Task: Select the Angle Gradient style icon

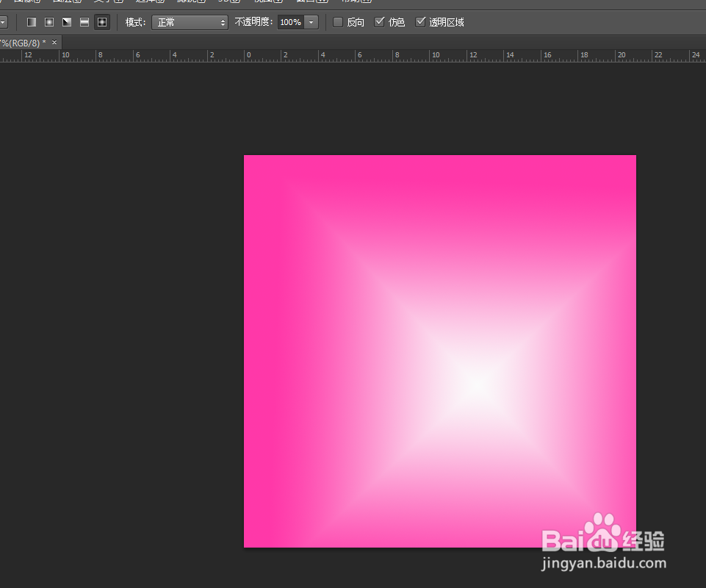Action: click(67, 22)
